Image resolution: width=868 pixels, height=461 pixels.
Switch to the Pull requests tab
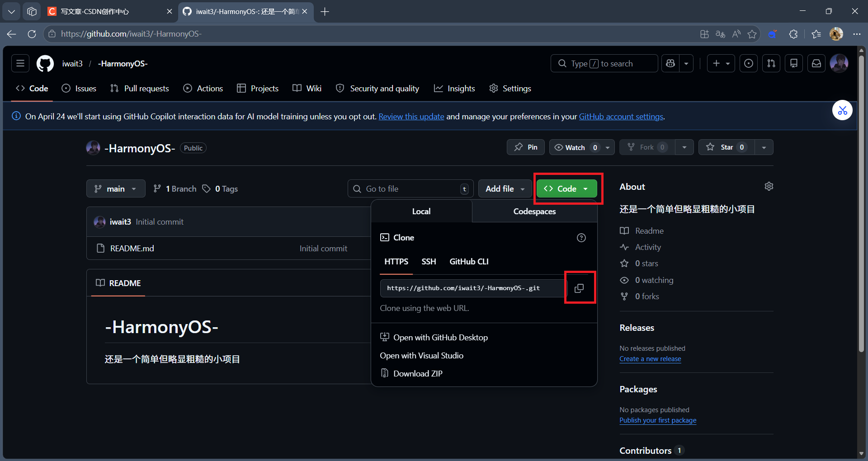[140, 89]
